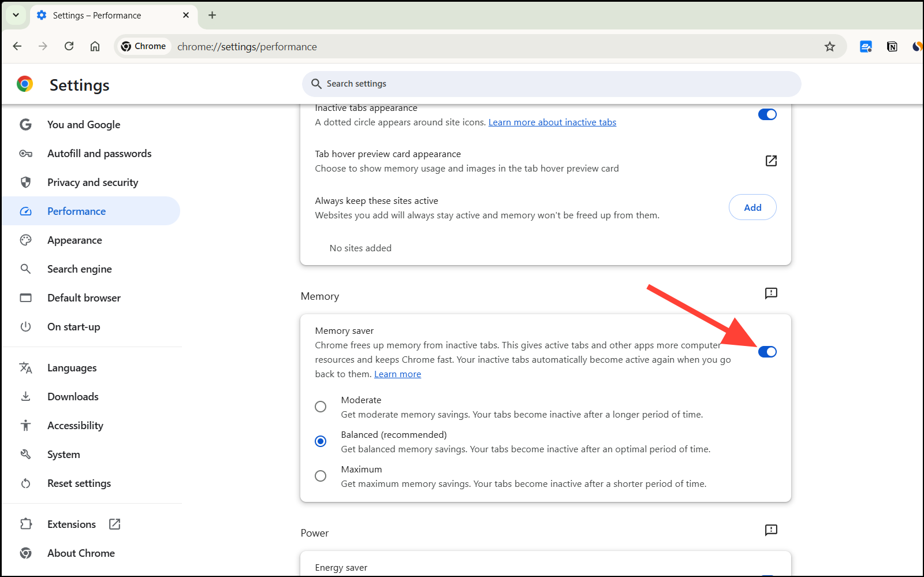The width and height of the screenshot is (924, 577).
Task: Disable the Memory saver toggle
Action: (767, 351)
